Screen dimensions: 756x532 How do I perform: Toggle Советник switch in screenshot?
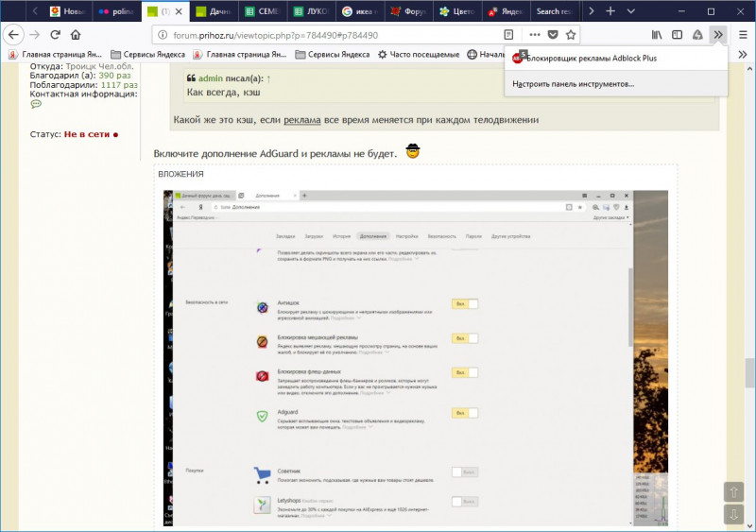(465, 472)
